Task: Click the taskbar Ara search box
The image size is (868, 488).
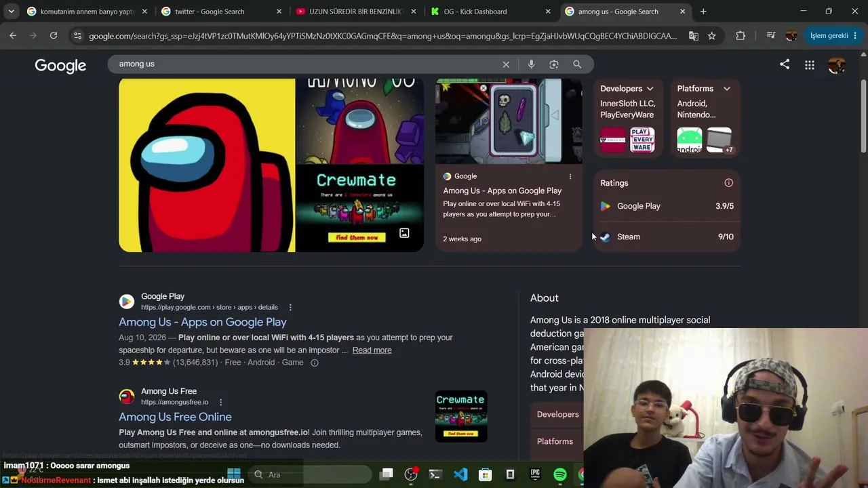Action: (309, 475)
